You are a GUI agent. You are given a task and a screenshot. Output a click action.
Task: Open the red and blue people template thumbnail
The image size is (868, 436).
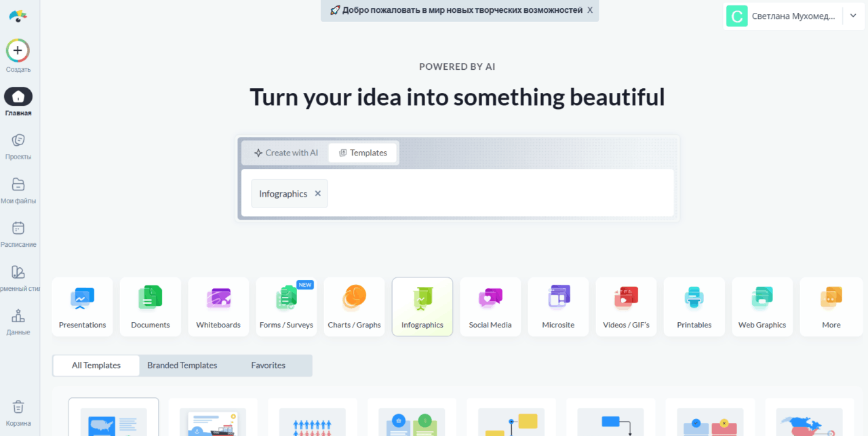[x=312, y=418]
